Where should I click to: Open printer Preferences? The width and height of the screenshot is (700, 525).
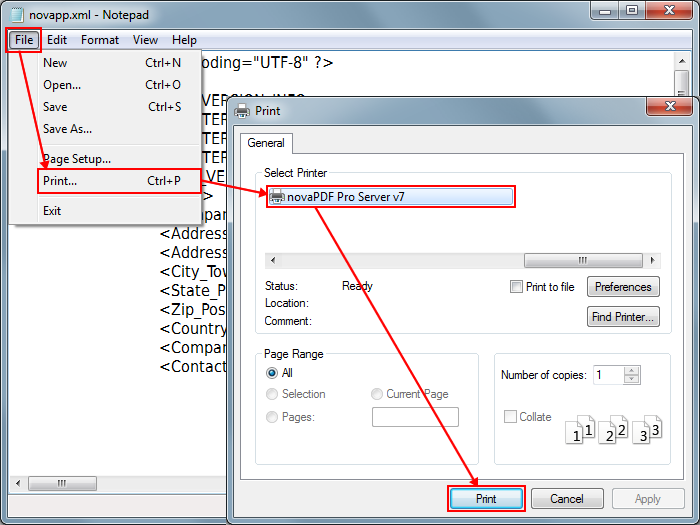[623, 287]
